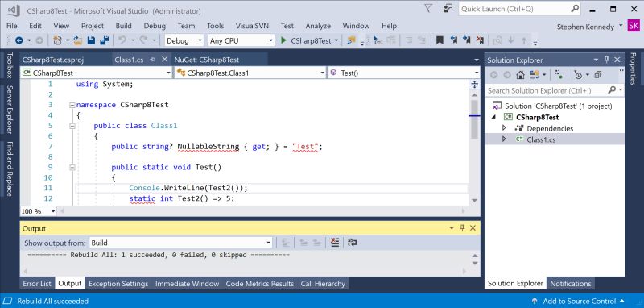This screenshot has width=644, height=308.
Task: Click the Output panel scroll down arrow
Action: point(475,263)
